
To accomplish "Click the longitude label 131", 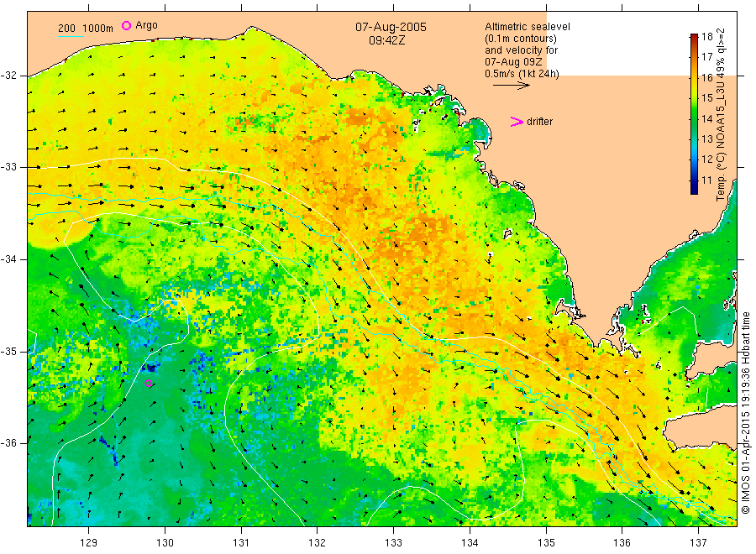I will 241,543.
